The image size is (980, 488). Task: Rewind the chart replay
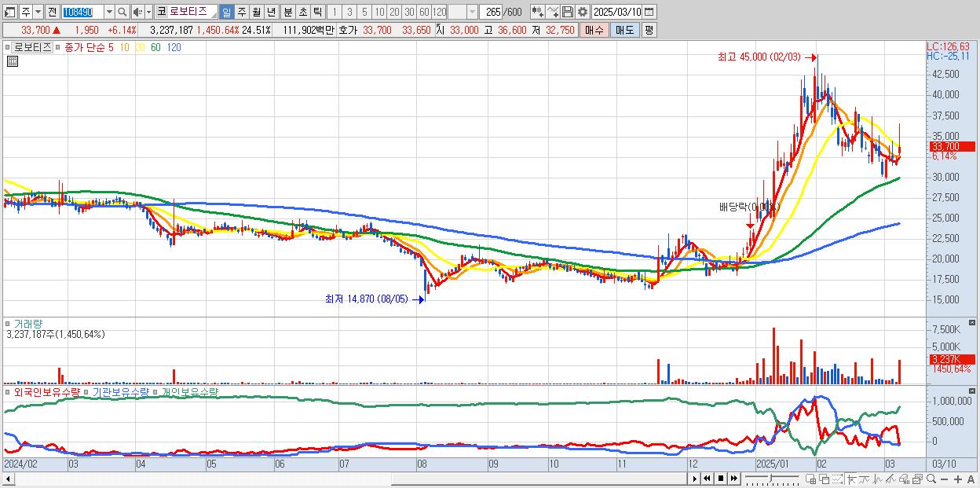point(708,479)
